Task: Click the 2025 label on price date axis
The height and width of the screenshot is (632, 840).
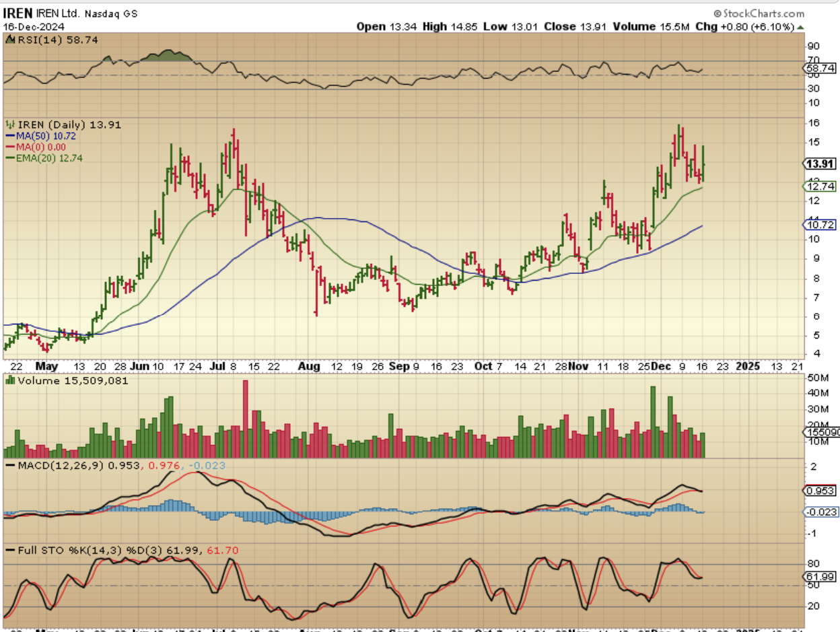Action: [747, 366]
